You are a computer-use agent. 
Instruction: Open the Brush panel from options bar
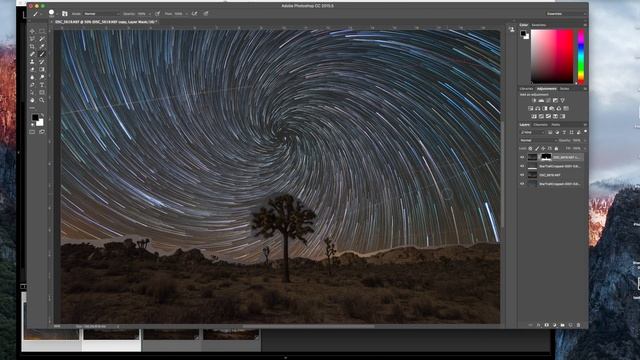click(x=64, y=13)
